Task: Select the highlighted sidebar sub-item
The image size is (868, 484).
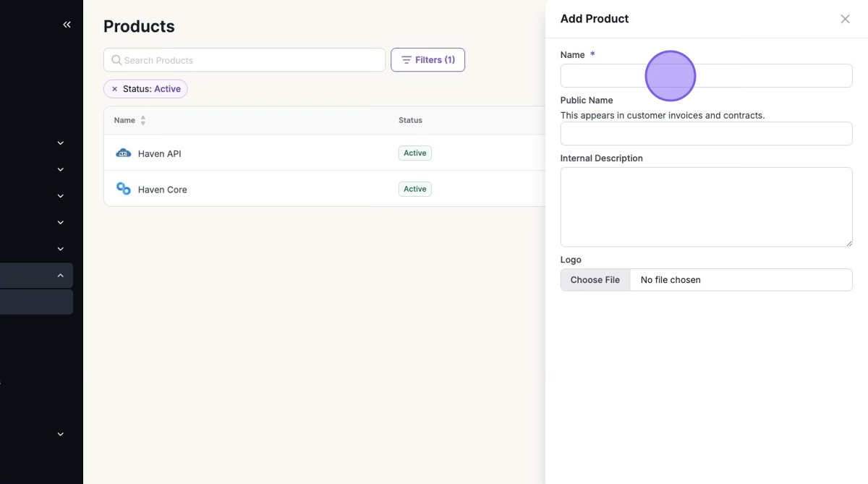Action: pyautogui.click(x=36, y=302)
